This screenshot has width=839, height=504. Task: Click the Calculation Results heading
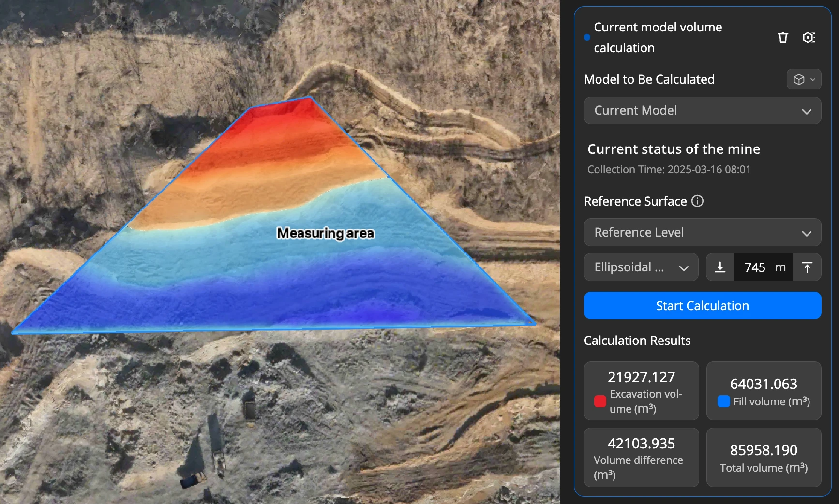coord(637,341)
